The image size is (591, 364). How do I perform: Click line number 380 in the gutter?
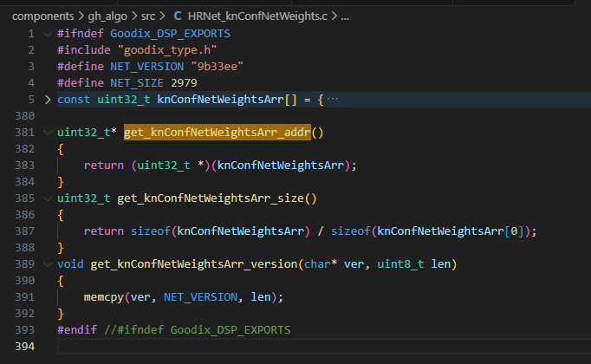(25, 116)
